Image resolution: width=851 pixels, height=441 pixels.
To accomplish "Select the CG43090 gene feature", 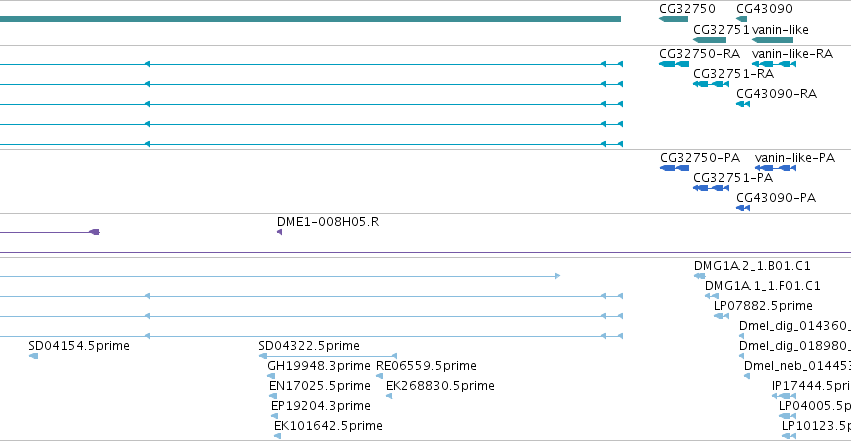I will pyautogui.click(x=741, y=19).
